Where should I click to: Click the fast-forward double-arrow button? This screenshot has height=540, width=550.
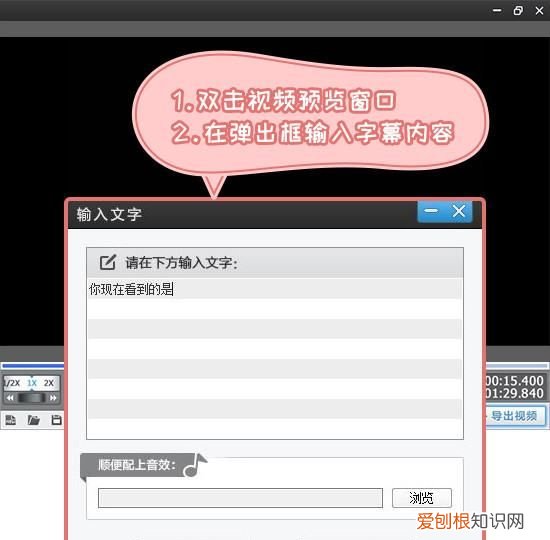53,398
